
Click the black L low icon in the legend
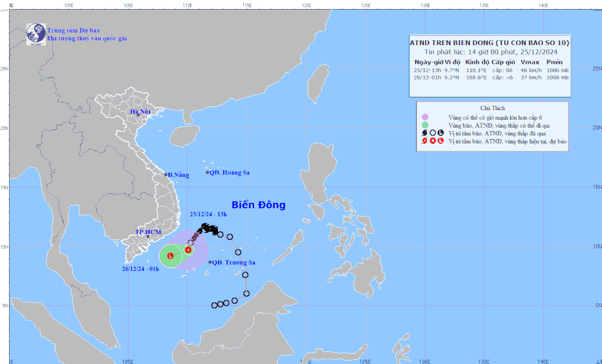pyautogui.click(x=441, y=133)
